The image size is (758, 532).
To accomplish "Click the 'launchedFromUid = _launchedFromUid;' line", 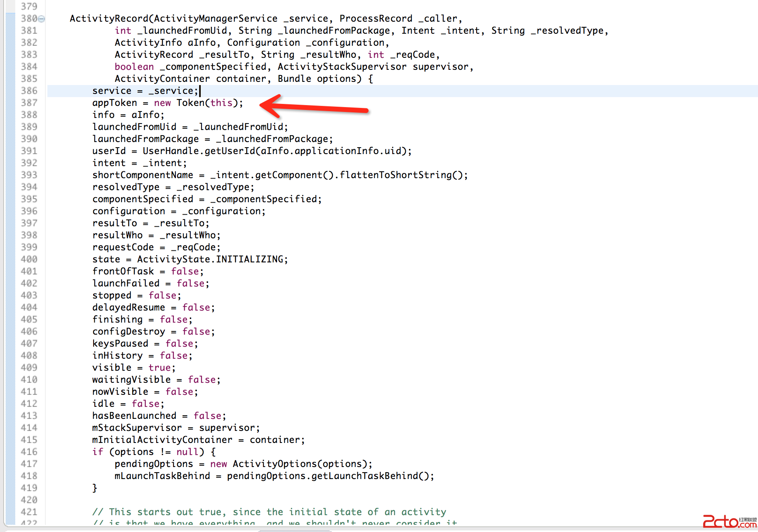I will coord(190,127).
